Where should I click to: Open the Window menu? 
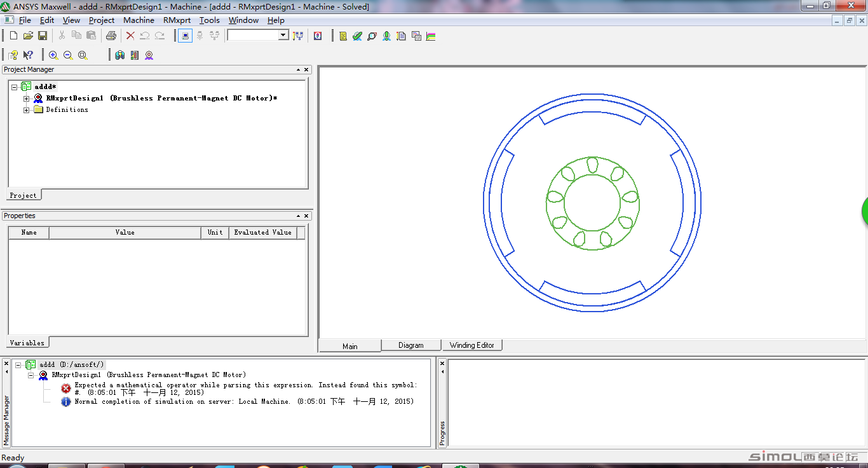[x=243, y=20]
